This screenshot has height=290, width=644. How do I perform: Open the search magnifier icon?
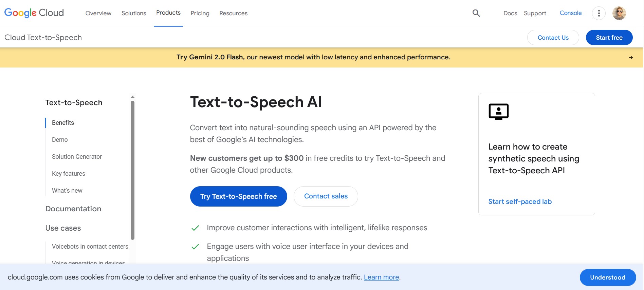click(x=476, y=13)
